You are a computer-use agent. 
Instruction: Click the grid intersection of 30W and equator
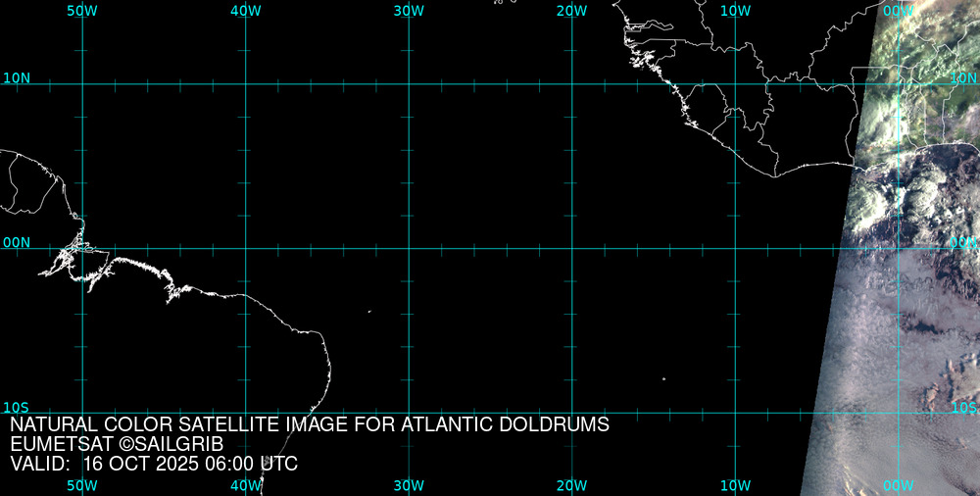pos(409,248)
